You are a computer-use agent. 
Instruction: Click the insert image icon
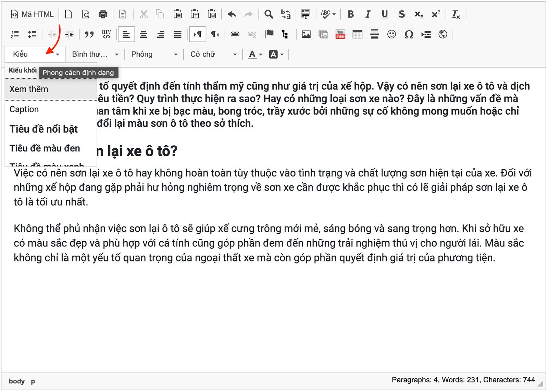click(x=306, y=34)
